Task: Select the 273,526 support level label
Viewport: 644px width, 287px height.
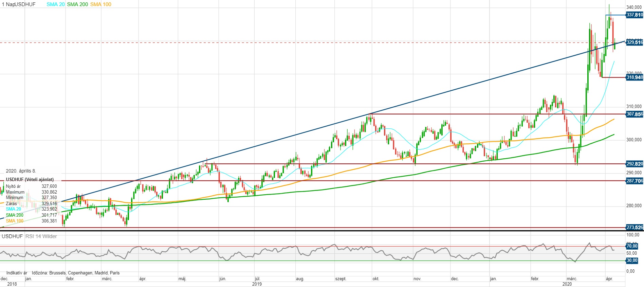Action: 634,228
